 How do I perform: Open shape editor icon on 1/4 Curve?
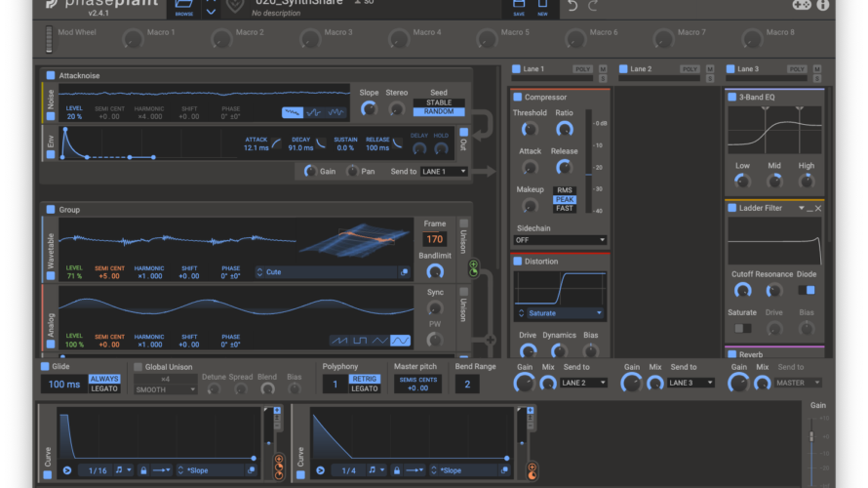504,470
